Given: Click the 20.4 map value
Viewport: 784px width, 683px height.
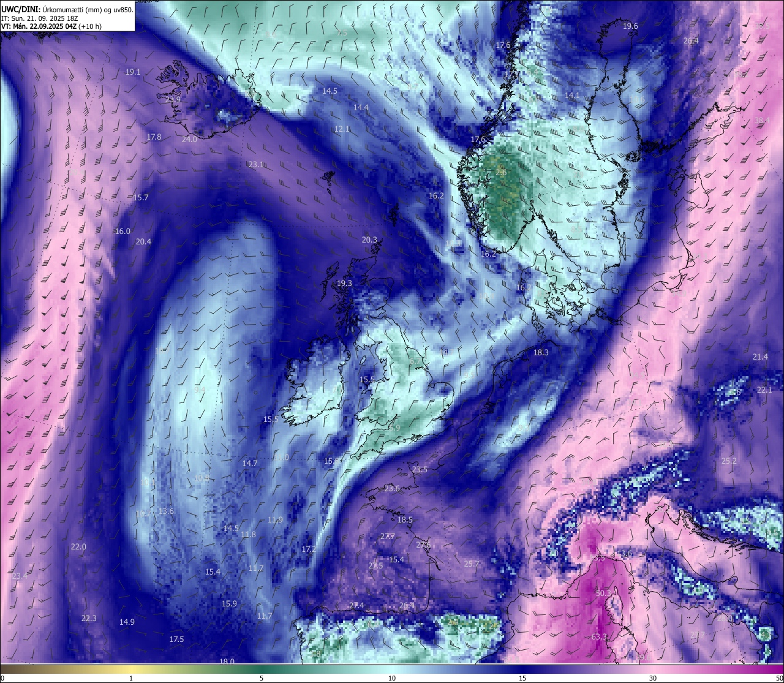Looking at the screenshot, I should (x=143, y=241).
